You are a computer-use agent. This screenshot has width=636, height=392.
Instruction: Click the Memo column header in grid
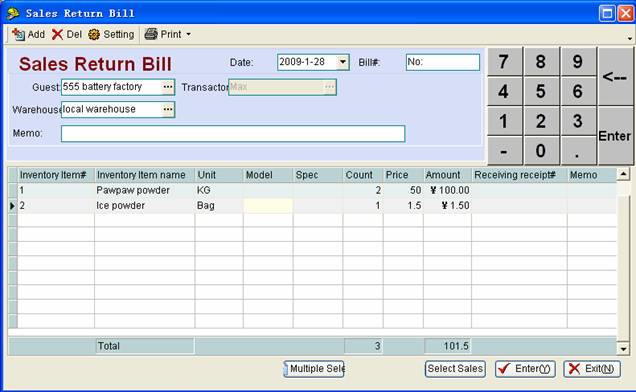[592, 175]
